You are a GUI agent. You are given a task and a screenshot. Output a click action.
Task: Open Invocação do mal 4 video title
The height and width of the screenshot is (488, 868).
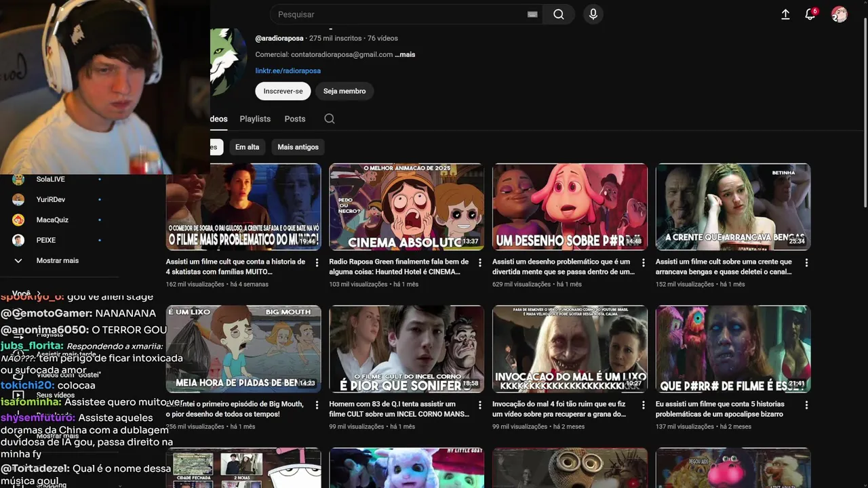(x=560, y=409)
